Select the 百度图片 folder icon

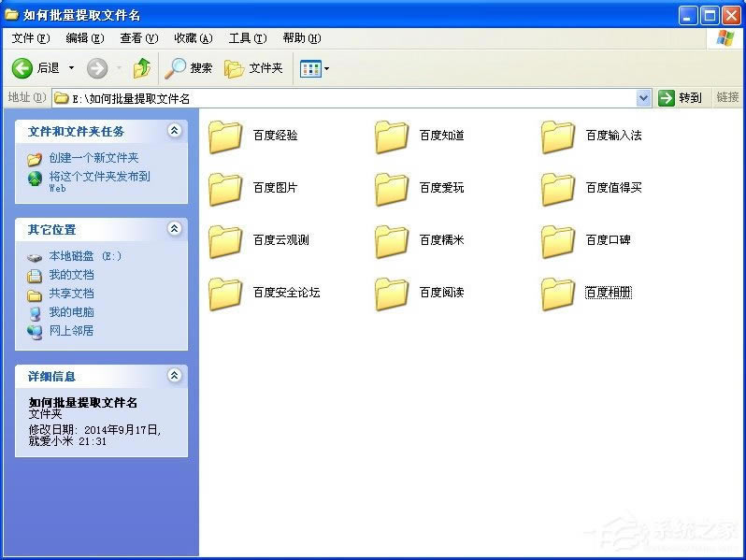click(225, 190)
